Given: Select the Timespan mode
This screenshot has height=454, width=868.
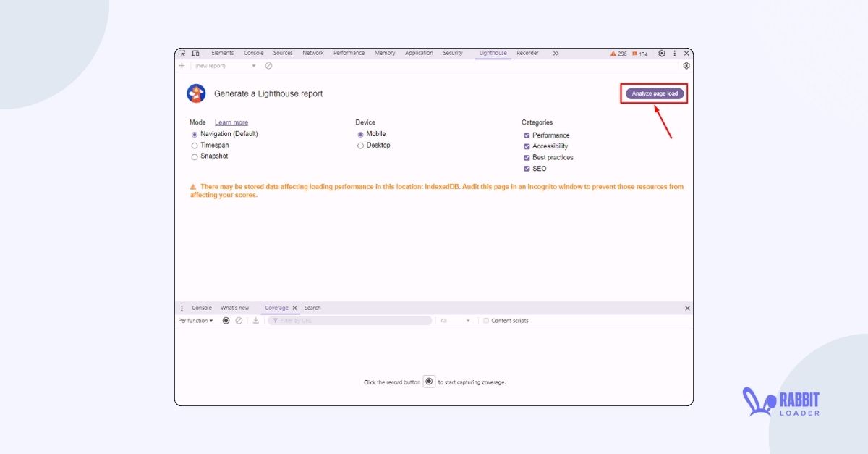Looking at the screenshot, I should coord(194,145).
